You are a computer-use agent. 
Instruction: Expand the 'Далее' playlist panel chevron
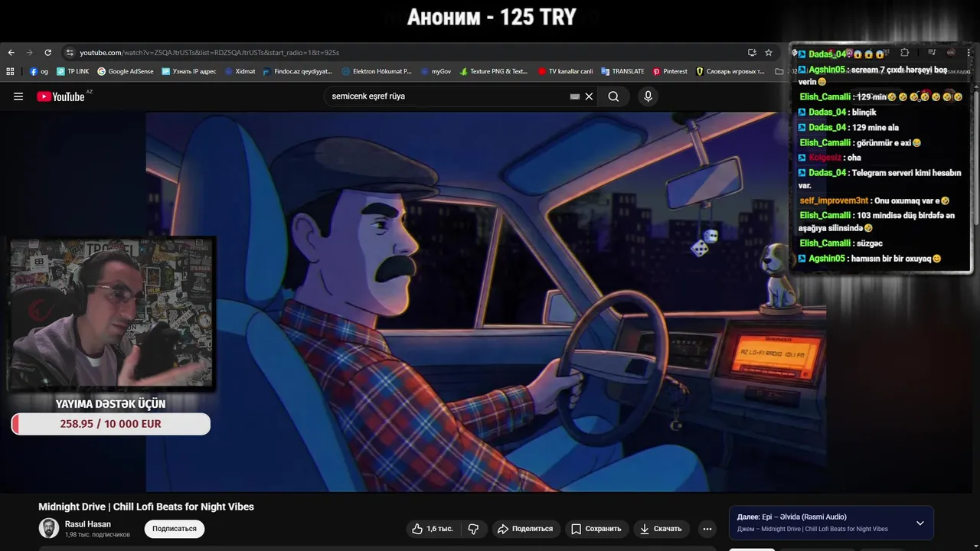pyautogui.click(x=920, y=523)
